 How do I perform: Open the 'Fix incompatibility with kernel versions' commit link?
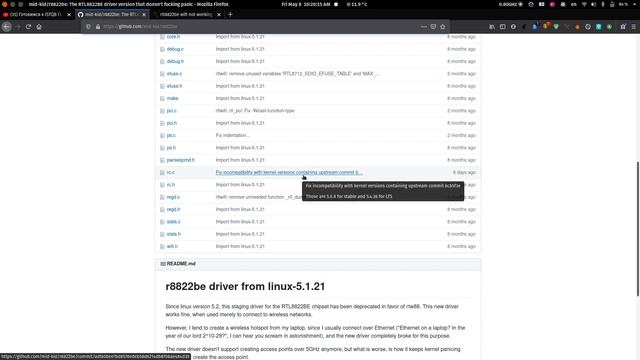pyautogui.click(x=289, y=172)
